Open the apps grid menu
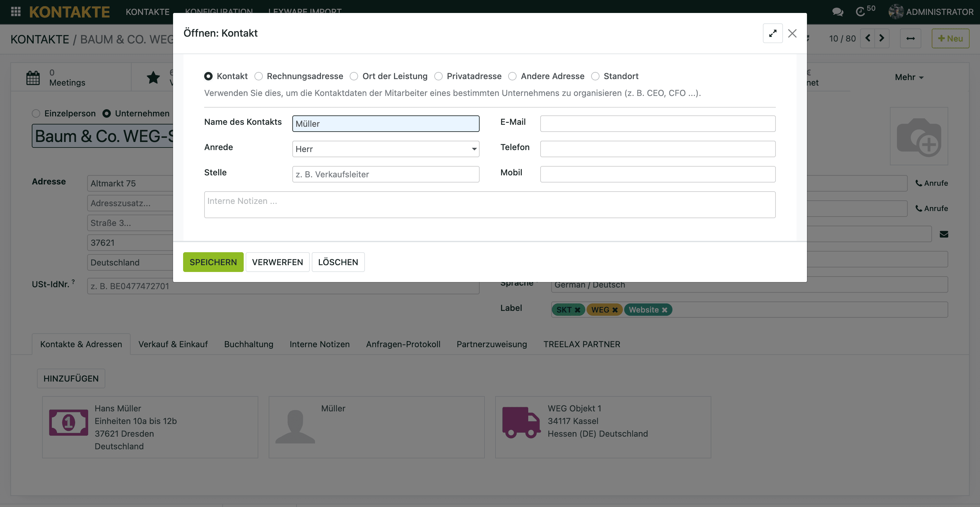Viewport: 980px width, 507px height. click(16, 11)
